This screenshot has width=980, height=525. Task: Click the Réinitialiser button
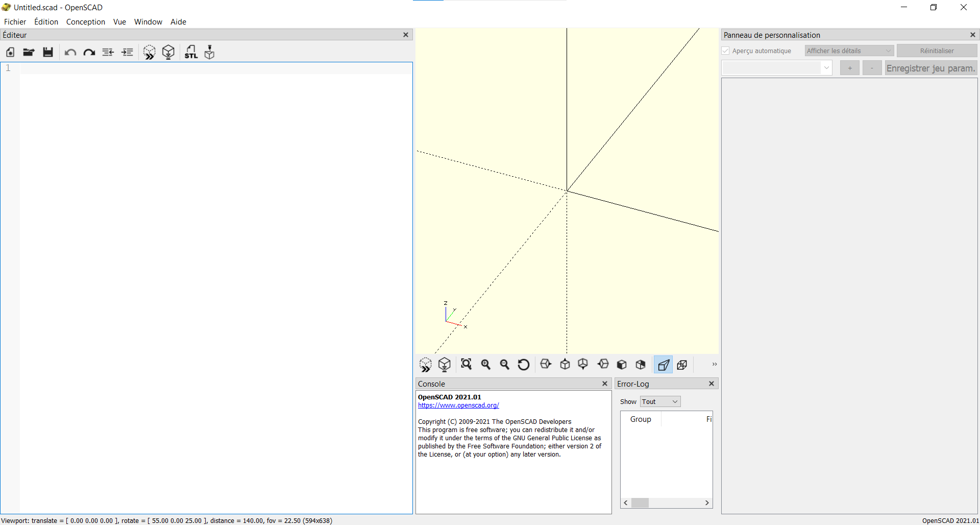click(937, 51)
